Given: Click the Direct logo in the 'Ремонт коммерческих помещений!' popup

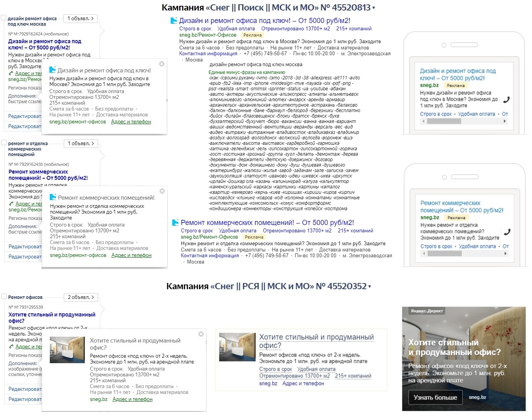Looking at the screenshot, I should coord(53,197).
